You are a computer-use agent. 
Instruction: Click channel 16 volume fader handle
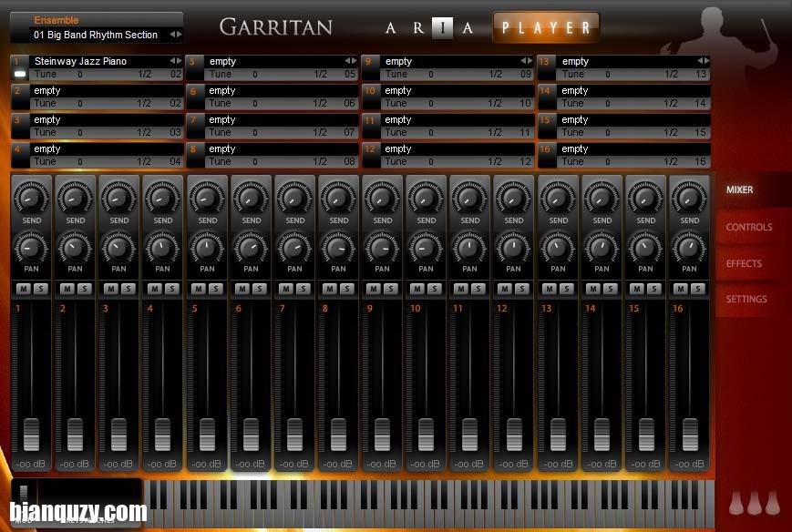tap(690, 435)
